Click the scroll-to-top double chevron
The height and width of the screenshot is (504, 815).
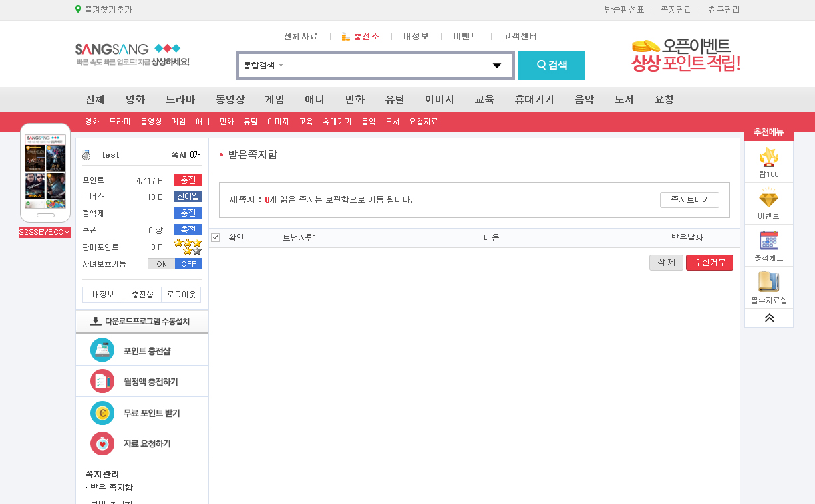point(769,318)
